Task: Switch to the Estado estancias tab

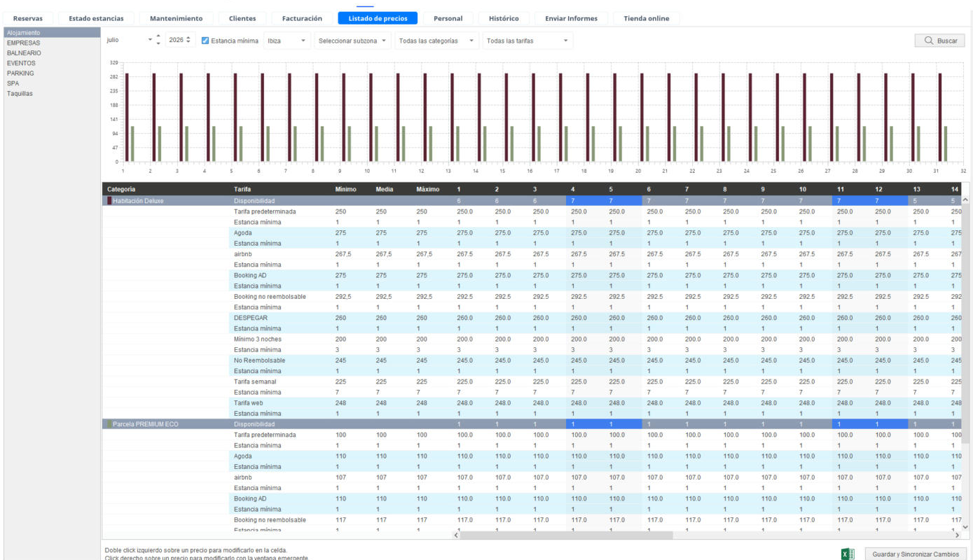Action: click(96, 18)
